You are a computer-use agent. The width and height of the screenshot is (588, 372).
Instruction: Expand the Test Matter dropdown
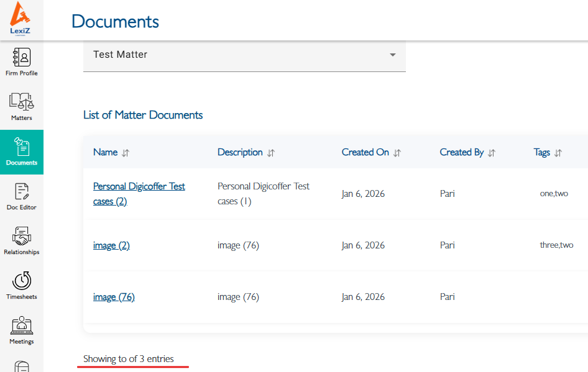[x=392, y=55]
